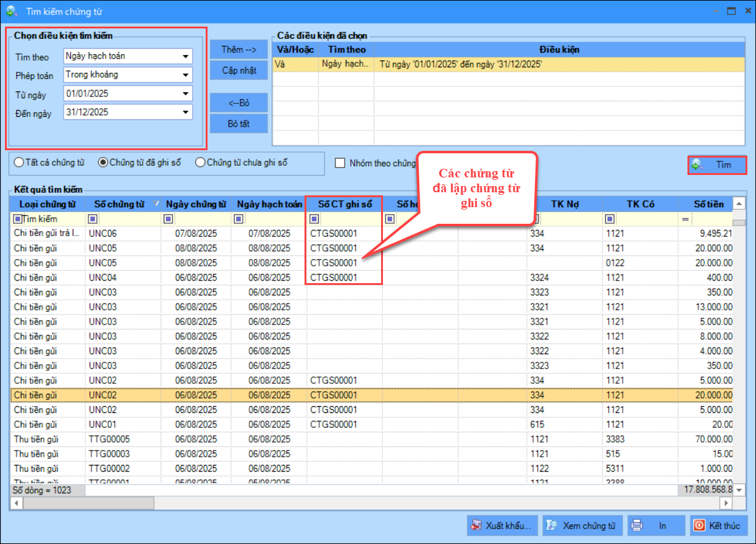Image resolution: width=756 pixels, height=544 pixels.
Task: Click the <--Bỏ button
Action: pyautogui.click(x=238, y=103)
